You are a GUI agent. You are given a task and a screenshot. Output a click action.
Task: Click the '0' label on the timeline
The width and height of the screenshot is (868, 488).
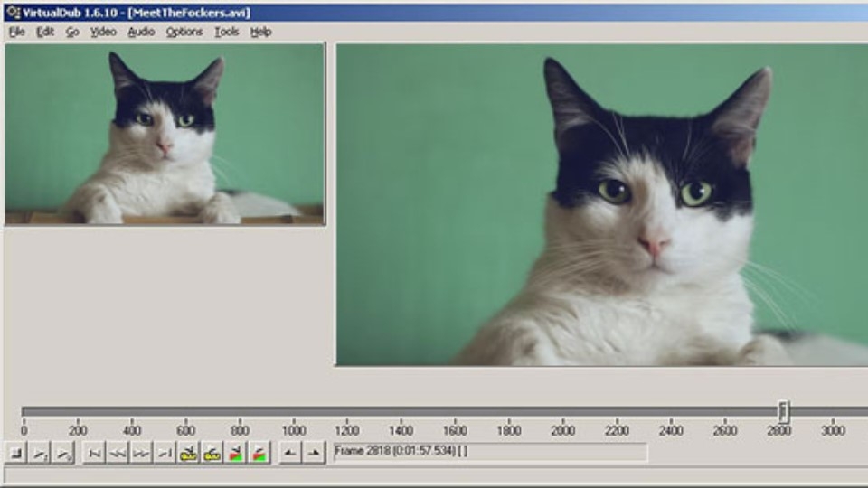pyautogui.click(x=24, y=430)
